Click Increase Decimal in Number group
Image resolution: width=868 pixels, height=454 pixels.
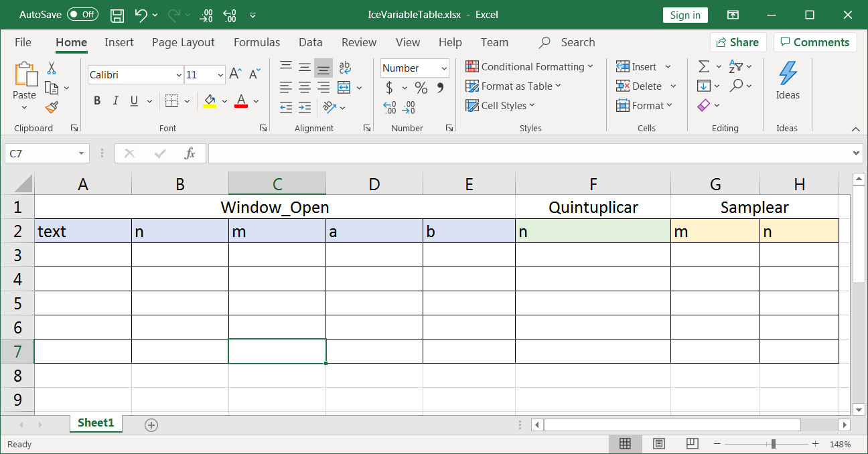click(x=389, y=107)
